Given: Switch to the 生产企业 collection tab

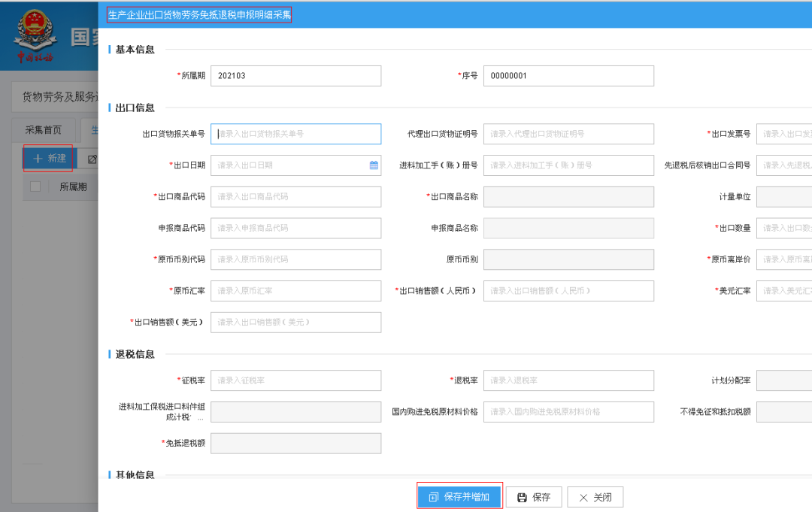Looking at the screenshot, I should 94,129.
